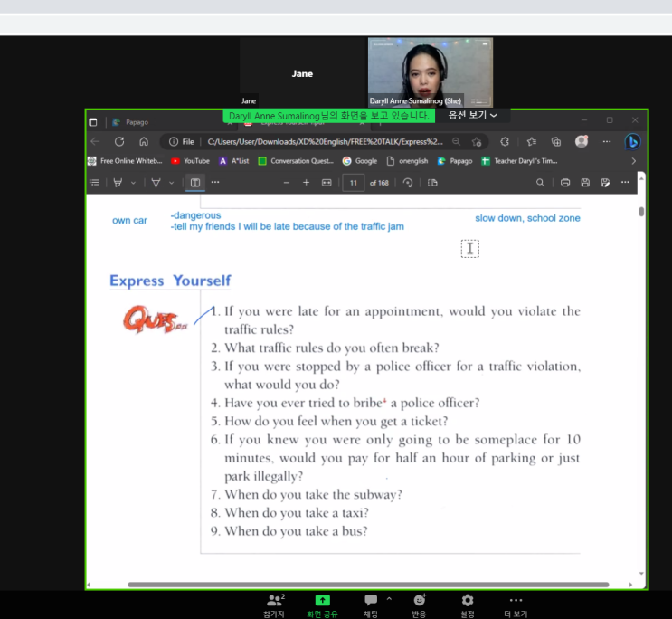The height and width of the screenshot is (619, 672).
Task: Expand chat options caret next to chat
Action: [389, 598]
